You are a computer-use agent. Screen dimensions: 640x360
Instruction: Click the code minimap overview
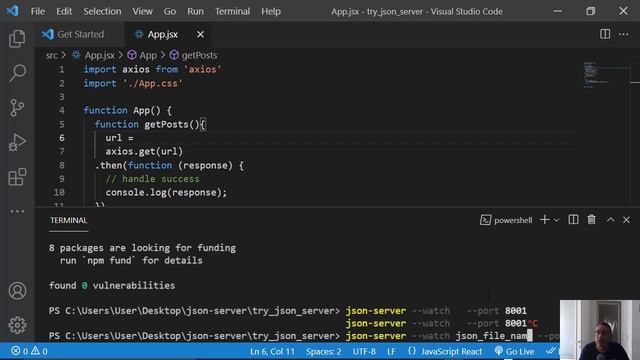[605, 75]
